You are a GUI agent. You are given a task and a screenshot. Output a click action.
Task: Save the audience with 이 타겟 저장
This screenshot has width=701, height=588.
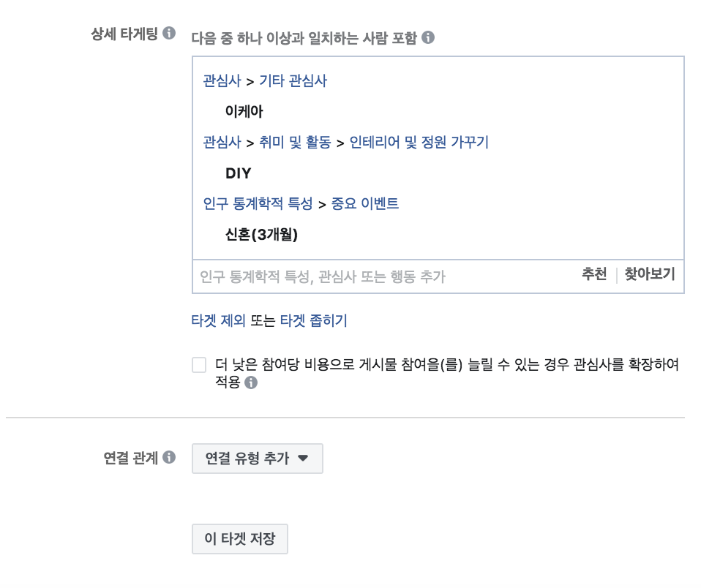tap(239, 538)
